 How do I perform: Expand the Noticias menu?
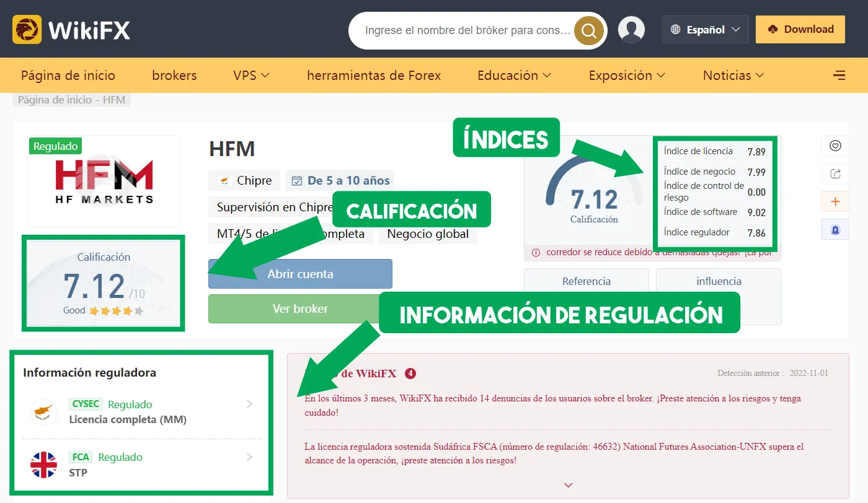(x=733, y=76)
